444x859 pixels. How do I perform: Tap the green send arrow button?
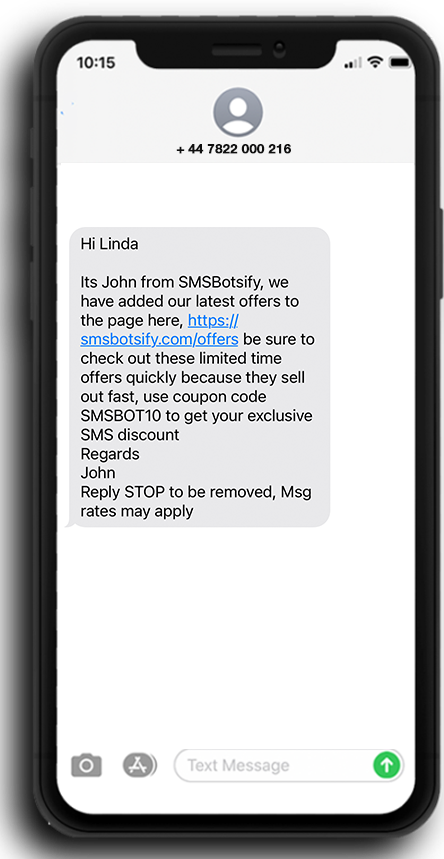(387, 765)
